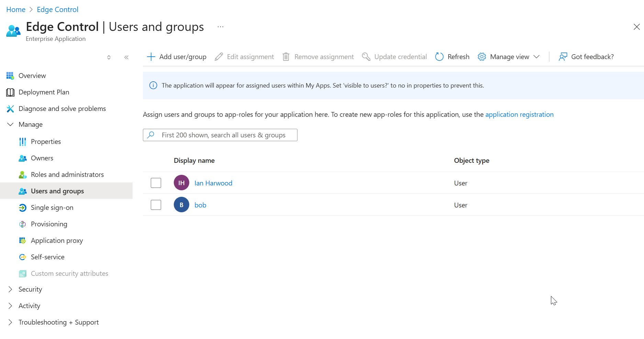The width and height of the screenshot is (644, 339).
Task: Select the checkbox for bob
Action: [156, 205]
